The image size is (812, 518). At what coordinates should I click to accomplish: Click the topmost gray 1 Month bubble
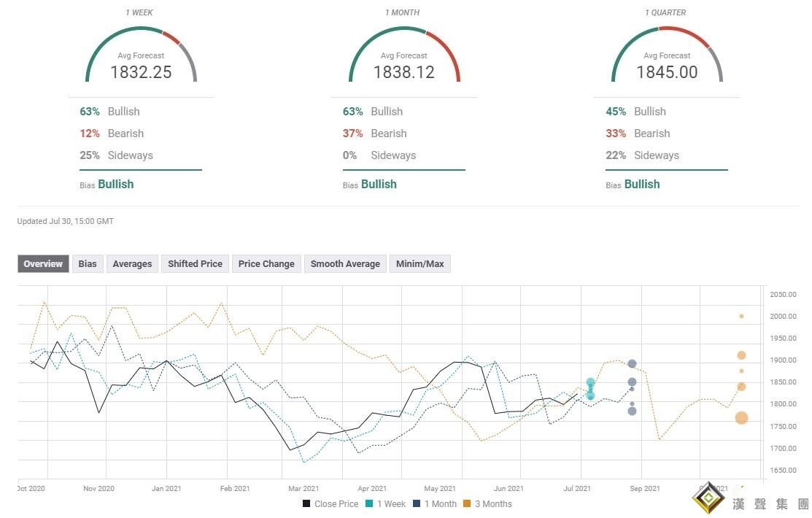pos(632,363)
